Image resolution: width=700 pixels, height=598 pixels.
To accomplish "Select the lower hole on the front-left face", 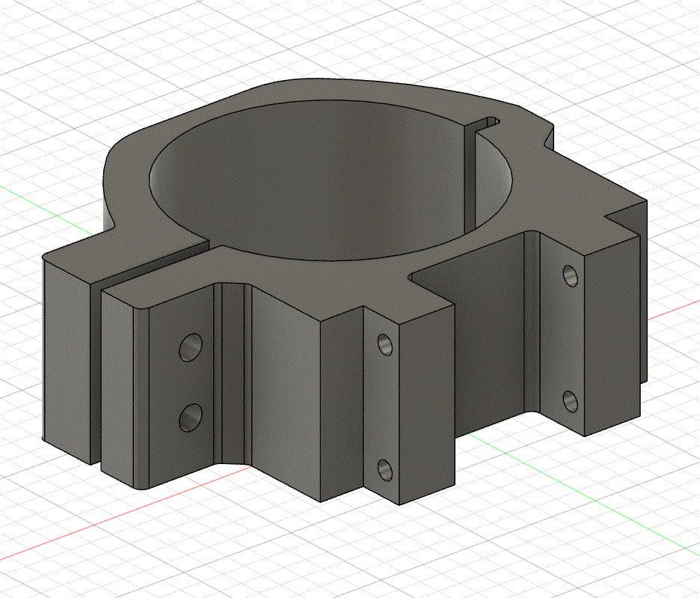I will point(191,416).
